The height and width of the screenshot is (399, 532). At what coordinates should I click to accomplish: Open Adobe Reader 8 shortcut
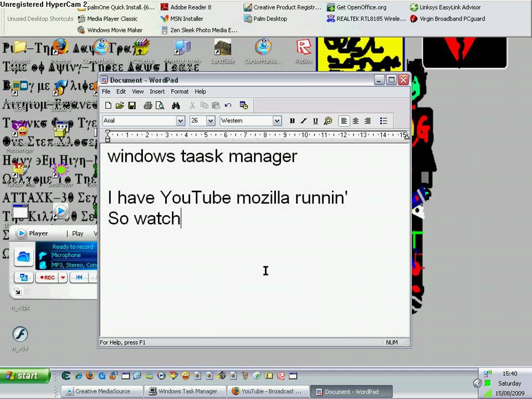(x=186, y=7)
